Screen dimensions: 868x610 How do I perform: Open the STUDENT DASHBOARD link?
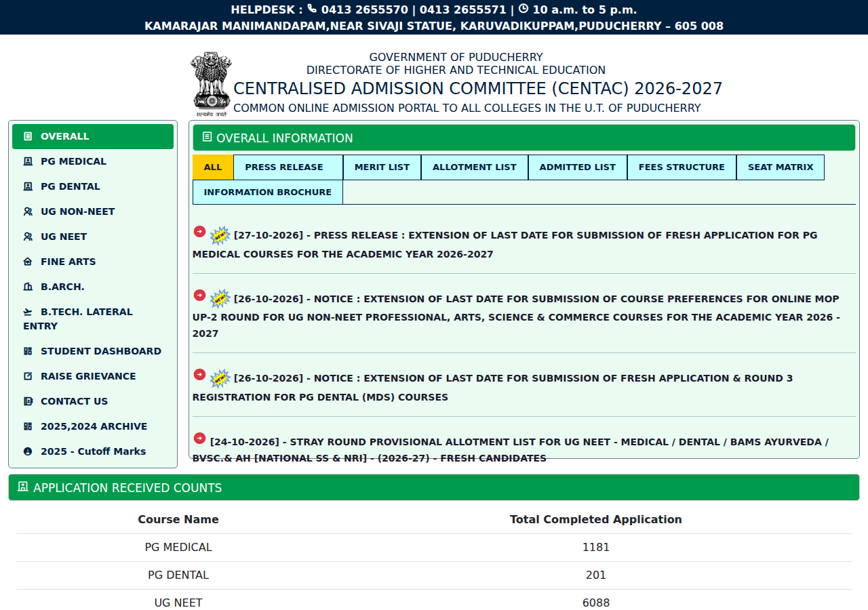93,351
